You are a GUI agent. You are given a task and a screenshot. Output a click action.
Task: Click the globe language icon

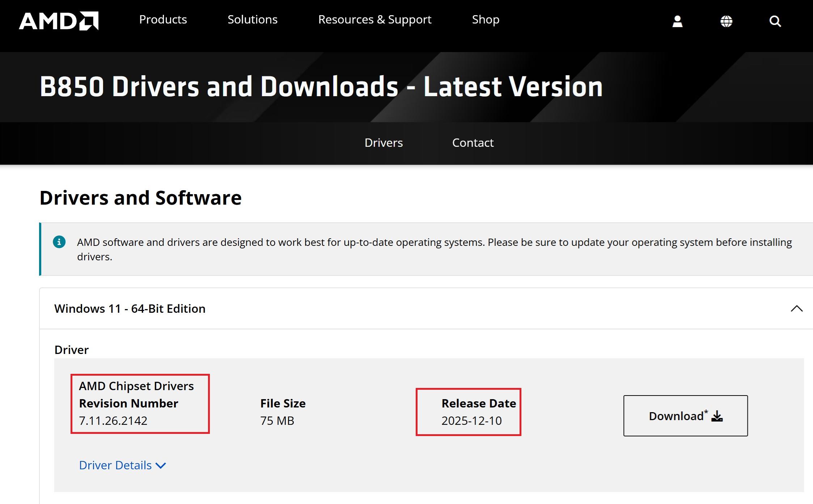tap(726, 21)
